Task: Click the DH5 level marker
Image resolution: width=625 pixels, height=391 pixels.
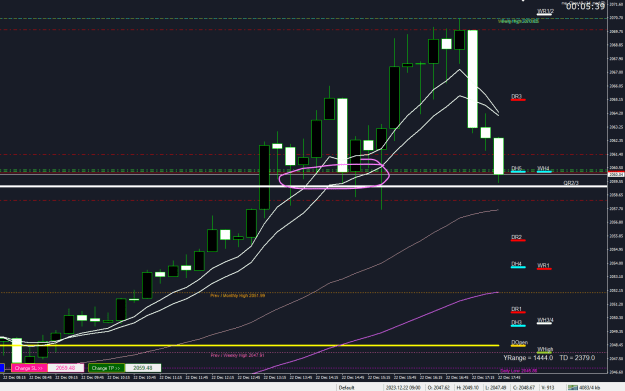Action: tap(517, 169)
